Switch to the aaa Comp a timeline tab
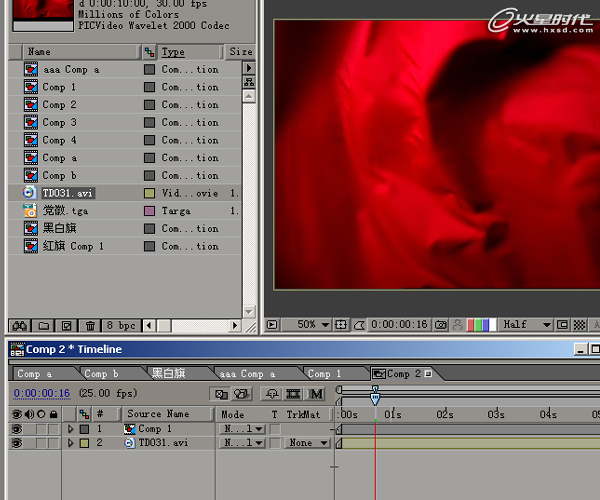This screenshot has width=600, height=500. click(x=247, y=374)
